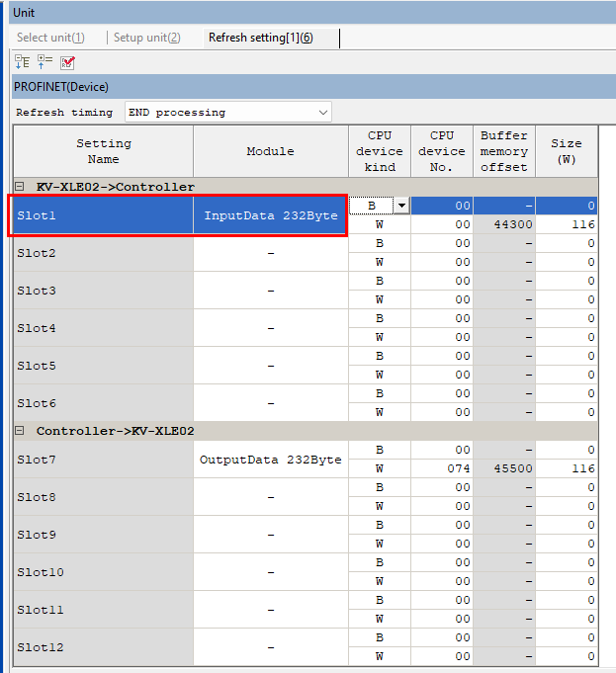Select the Slot9 row label
This screenshot has height=673, width=616.
tap(103, 535)
